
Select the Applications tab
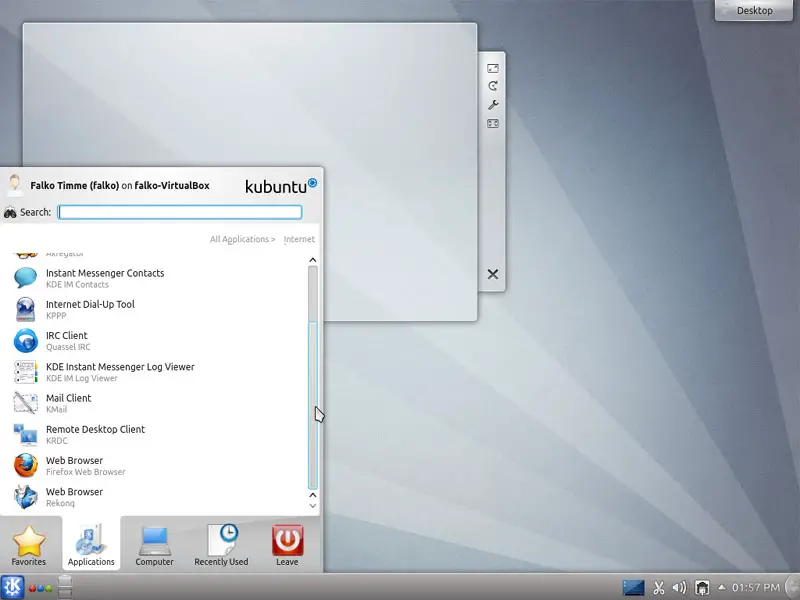tap(91, 544)
